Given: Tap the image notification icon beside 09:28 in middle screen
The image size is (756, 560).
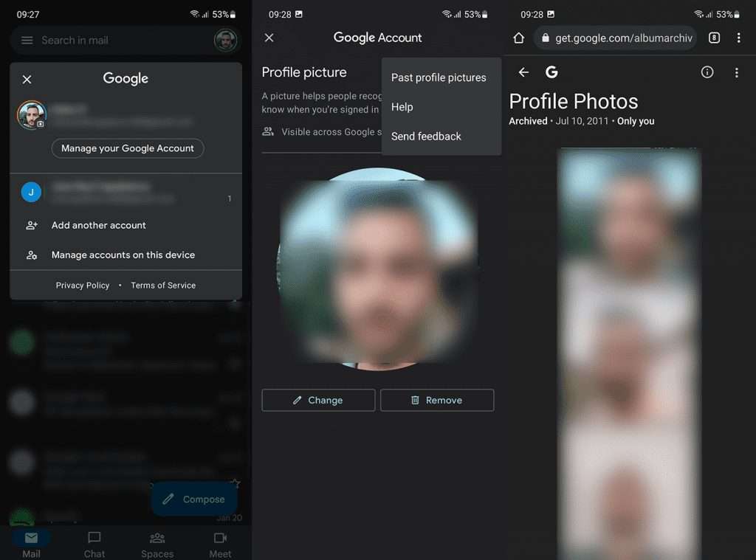Looking at the screenshot, I should click(299, 14).
